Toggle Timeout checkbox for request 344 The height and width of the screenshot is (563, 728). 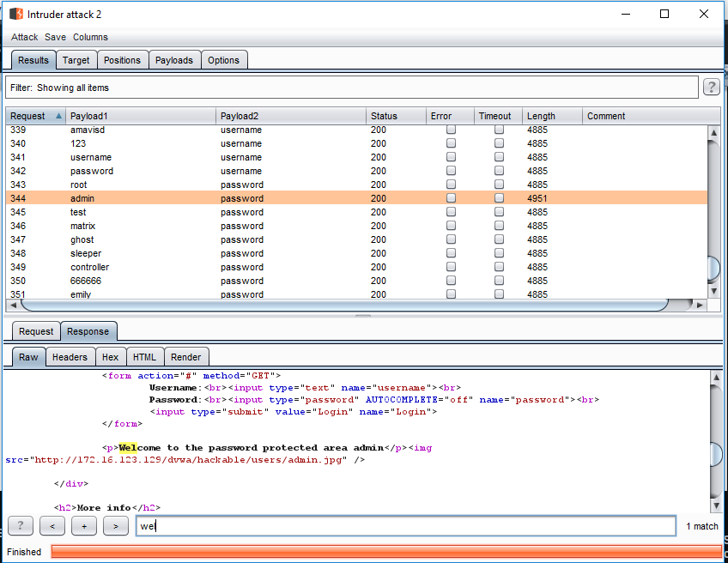499,198
